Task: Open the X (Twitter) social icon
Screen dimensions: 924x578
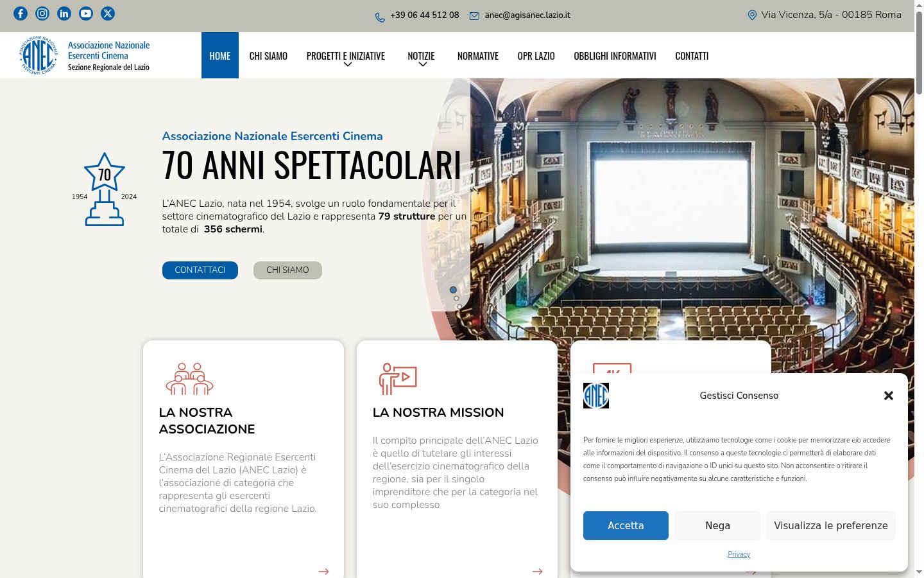Action: (108, 13)
